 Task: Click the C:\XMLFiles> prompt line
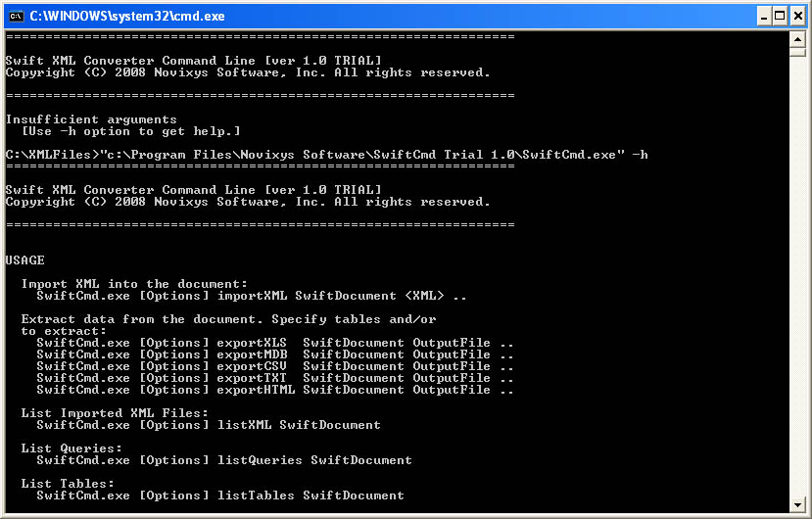[x=327, y=155]
